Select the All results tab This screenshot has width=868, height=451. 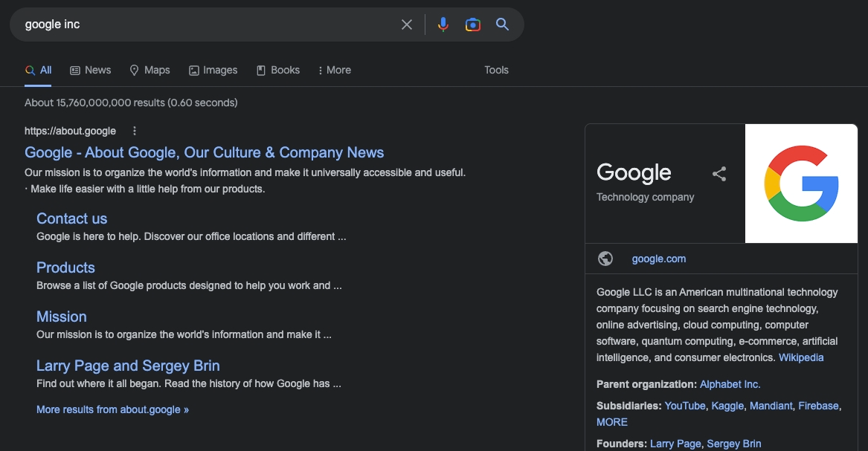click(x=38, y=70)
